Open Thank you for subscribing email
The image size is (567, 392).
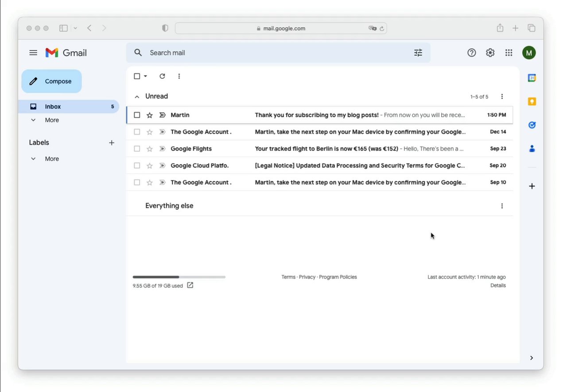coord(319,115)
